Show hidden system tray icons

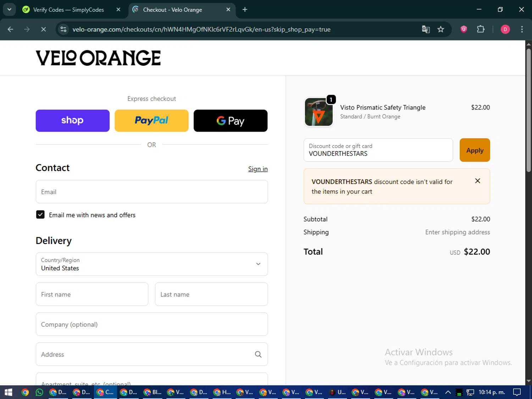click(x=448, y=392)
